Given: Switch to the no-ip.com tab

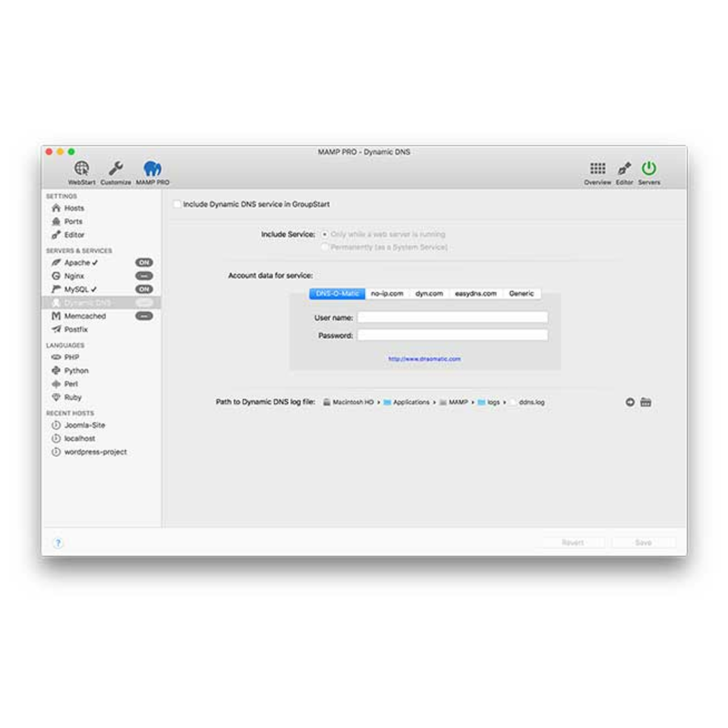Looking at the screenshot, I should click(387, 293).
